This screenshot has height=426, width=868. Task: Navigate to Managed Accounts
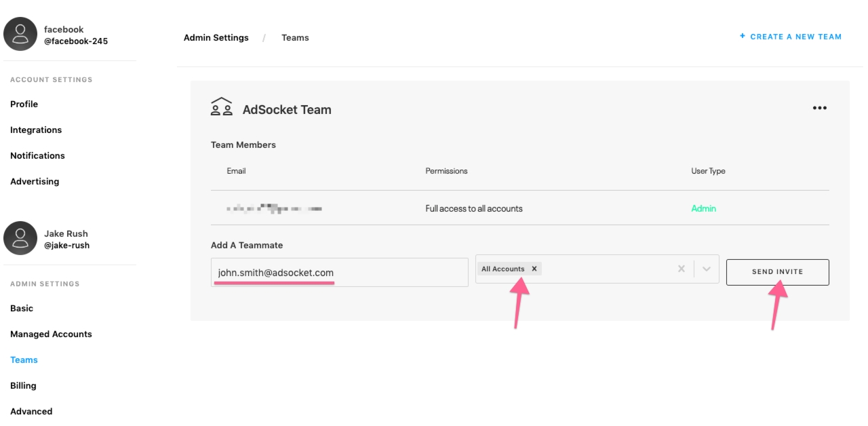click(x=51, y=334)
